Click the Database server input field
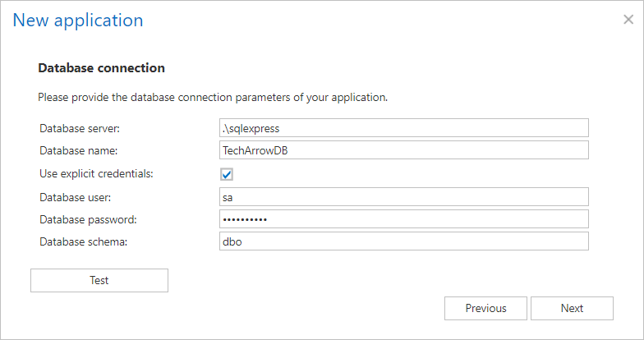This screenshot has height=340, width=644. tap(403, 128)
